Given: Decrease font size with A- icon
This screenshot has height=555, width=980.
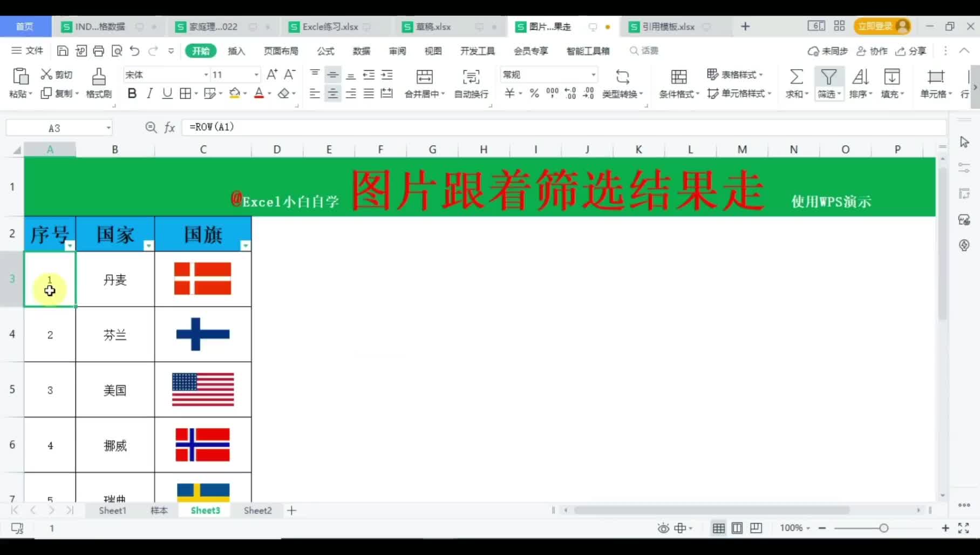Looking at the screenshot, I should 290,74.
